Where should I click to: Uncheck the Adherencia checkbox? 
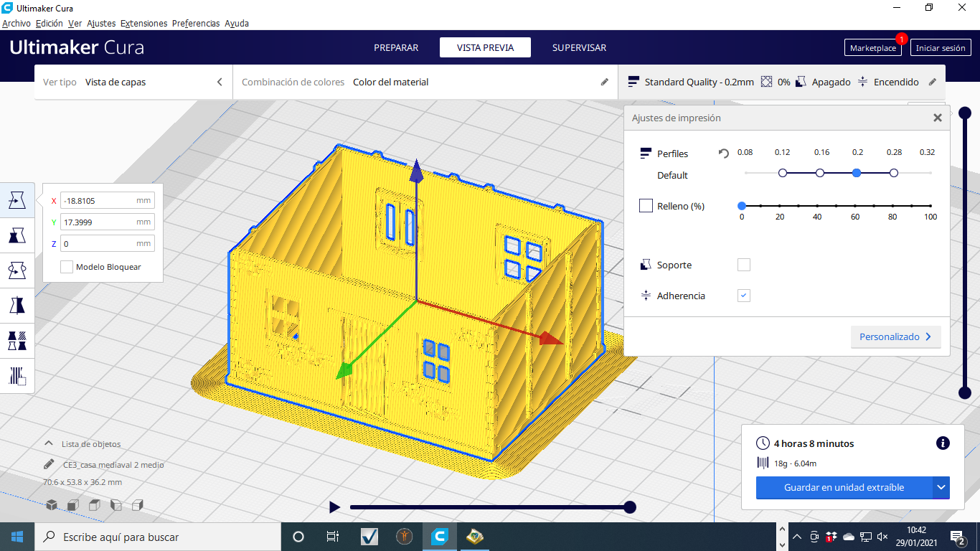click(744, 296)
